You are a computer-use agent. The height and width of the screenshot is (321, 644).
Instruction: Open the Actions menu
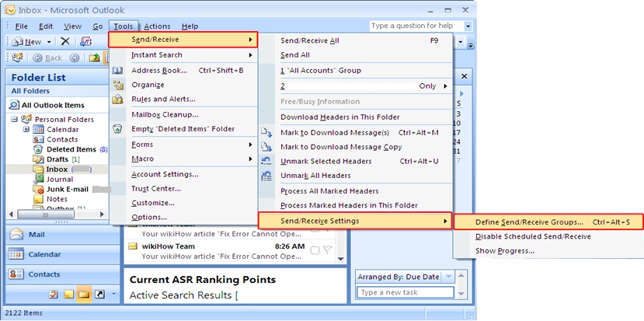[x=157, y=26]
